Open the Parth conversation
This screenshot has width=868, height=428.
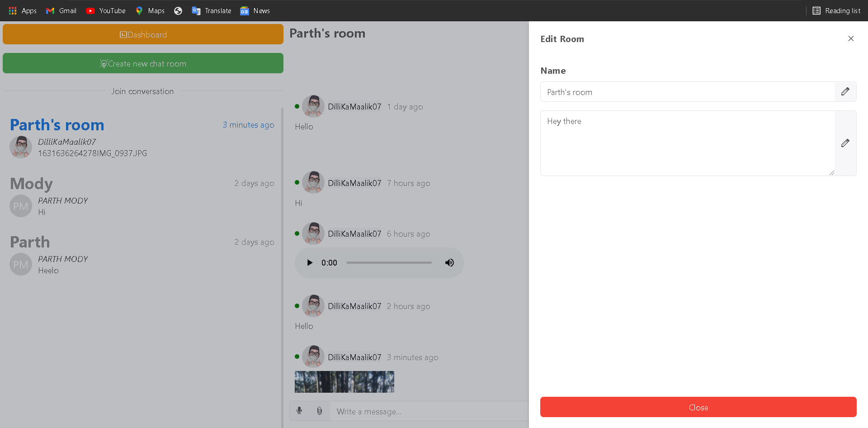pyautogui.click(x=142, y=255)
